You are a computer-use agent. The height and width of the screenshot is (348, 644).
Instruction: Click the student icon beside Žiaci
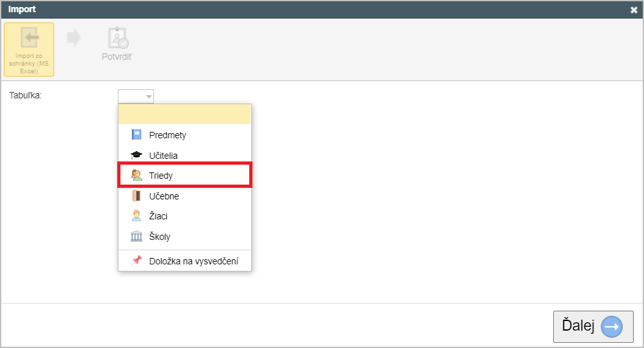pos(137,216)
